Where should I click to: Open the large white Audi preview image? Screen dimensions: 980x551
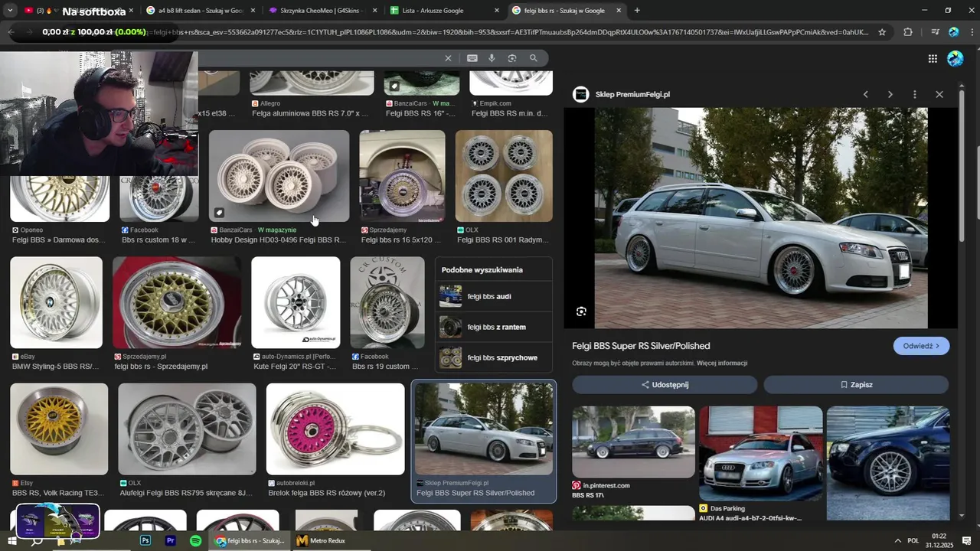[761, 218]
